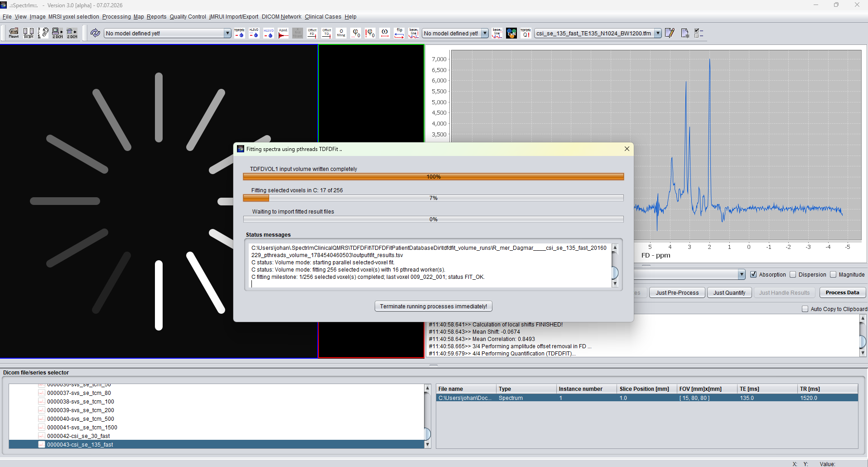Click the Just Quantify button
Image resolution: width=868 pixels, height=467 pixels.
pyautogui.click(x=729, y=292)
